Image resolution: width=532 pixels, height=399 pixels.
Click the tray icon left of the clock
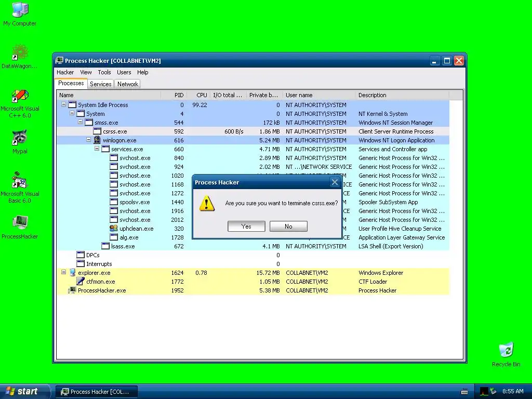494,391
